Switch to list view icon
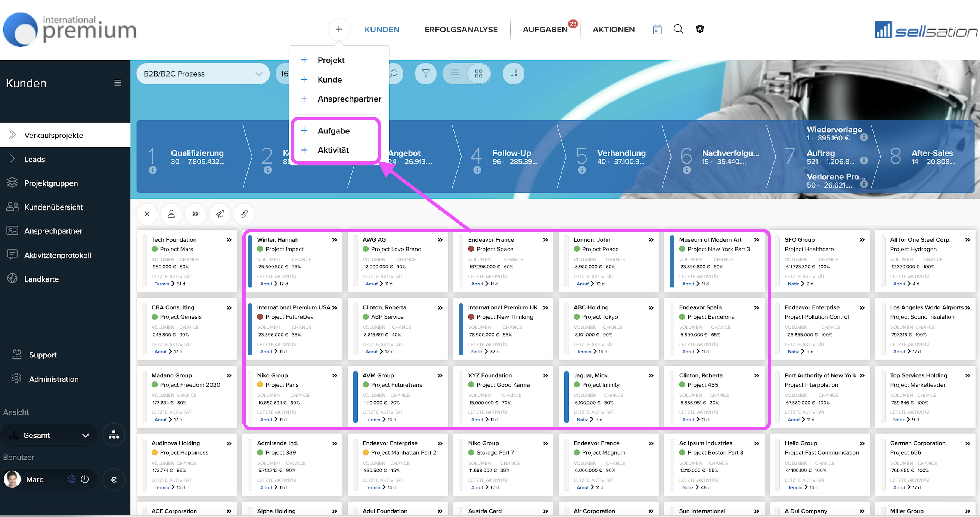980x517 pixels. pos(455,74)
